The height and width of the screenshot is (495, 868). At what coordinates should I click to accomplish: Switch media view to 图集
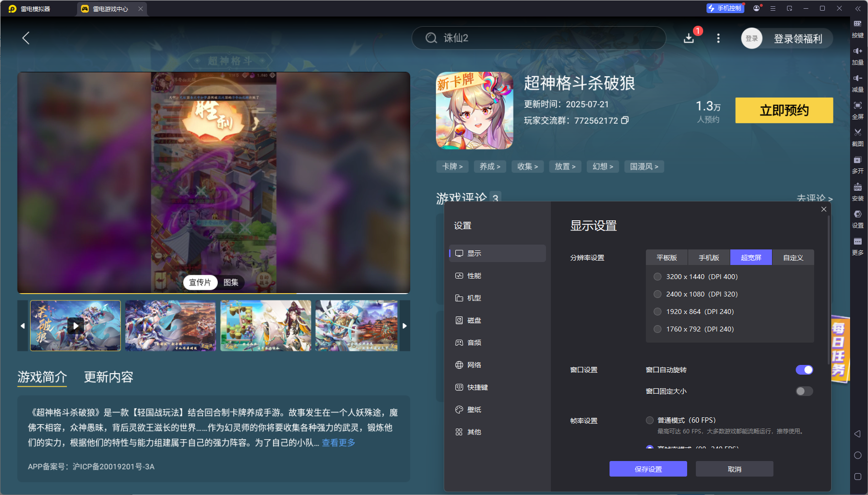click(x=231, y=282)
